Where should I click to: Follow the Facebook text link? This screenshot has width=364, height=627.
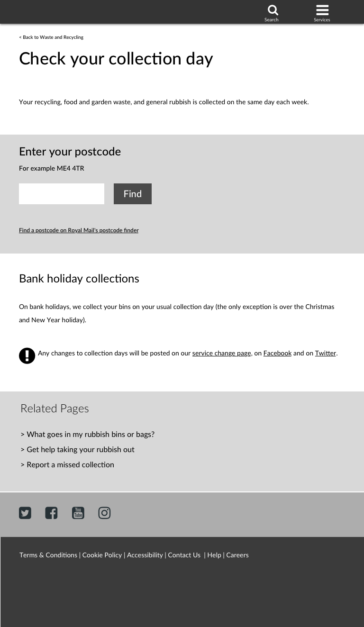point(277,354)
